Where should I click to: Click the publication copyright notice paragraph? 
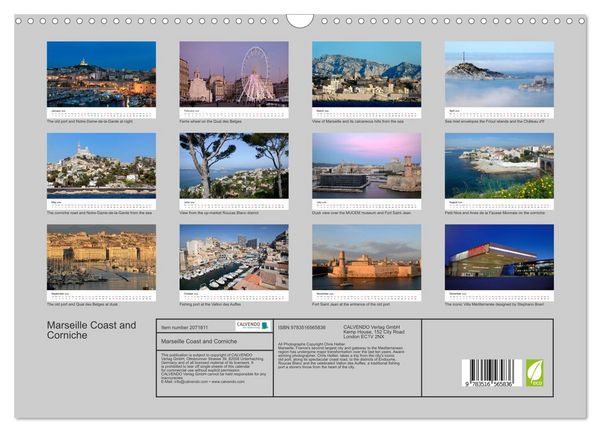(214, 366)
